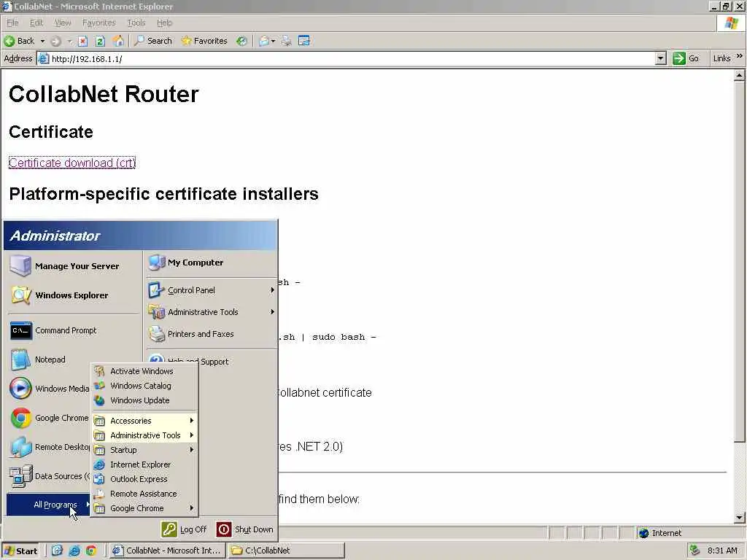The image size is (747, 560).
Task: Click the Go button
Action: 686,58
